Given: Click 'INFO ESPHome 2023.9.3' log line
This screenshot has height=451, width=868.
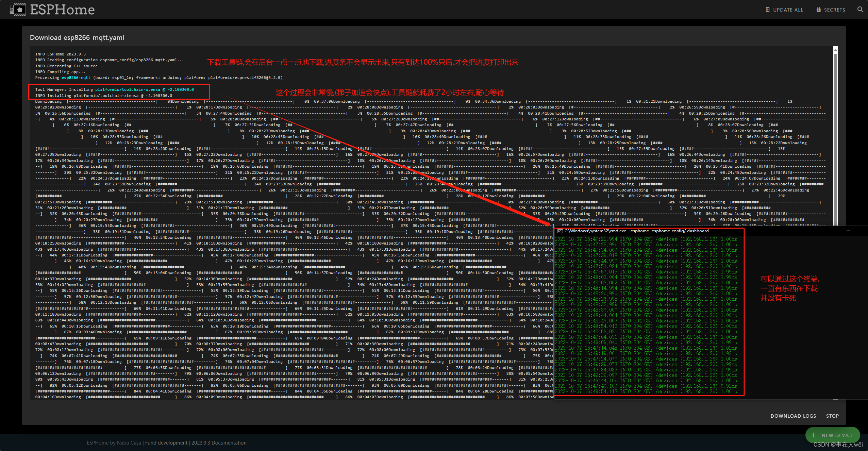Looking at the screenshot, I should [x=61, y=54].
